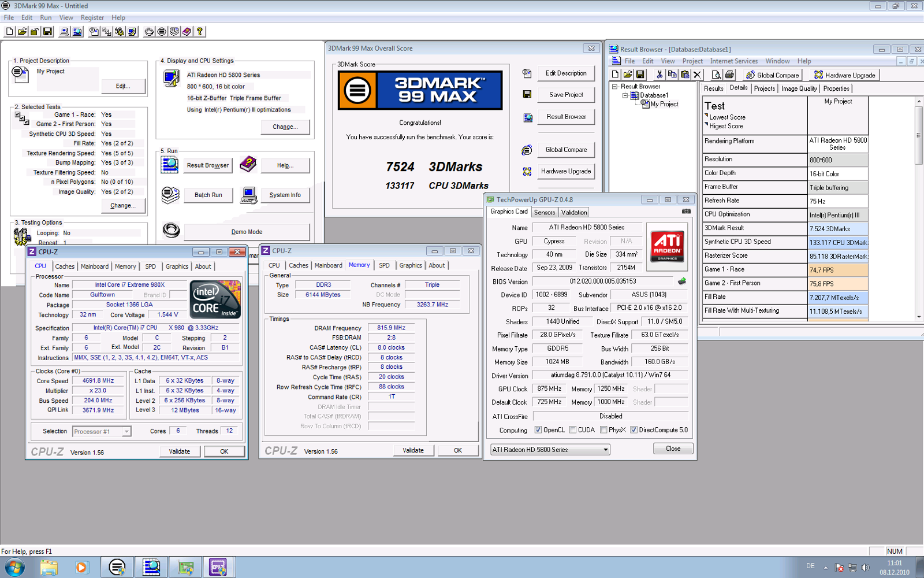Click the Copy icon in Result Browser toolbar
924x578 pixels.
click(672, 75)
